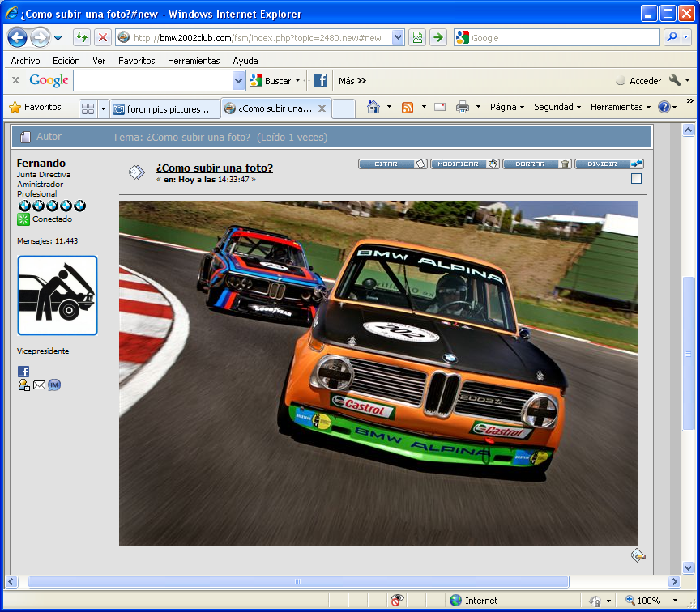Viewport: 700px width, 612px height.
Task: Open the Ayuda menu
Action: click(245, 61)
